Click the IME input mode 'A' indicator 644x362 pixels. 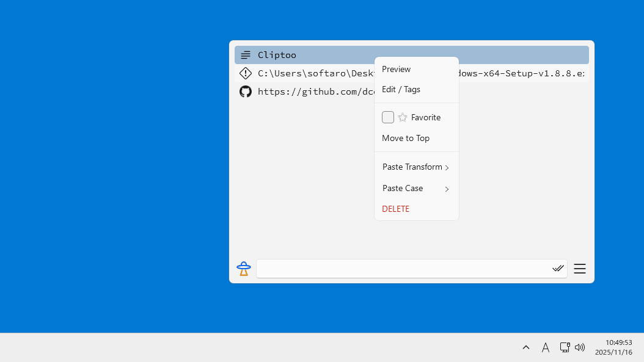[x=546, y=347]
